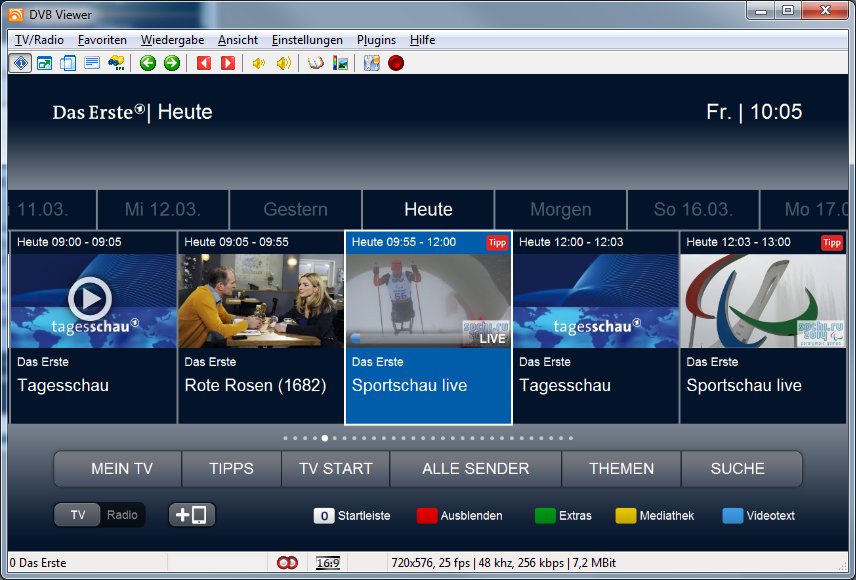Click the green forward navigation arrow

(x=171, y=63)
